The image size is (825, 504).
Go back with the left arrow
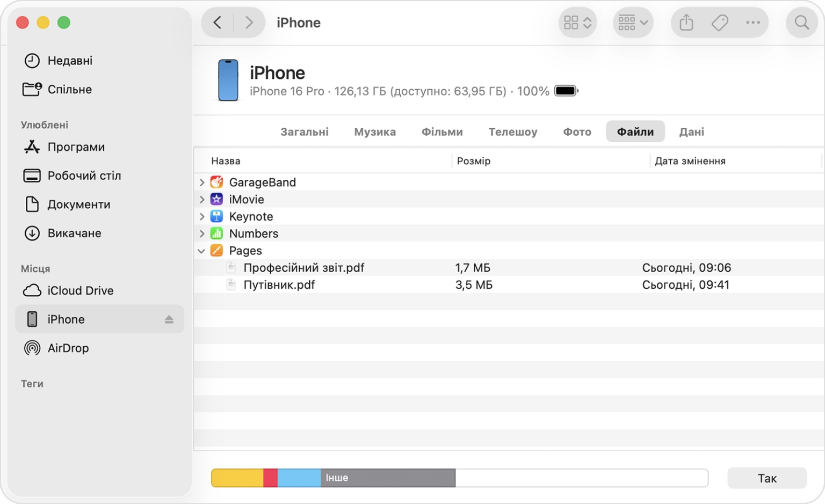(x=218, y=23)
